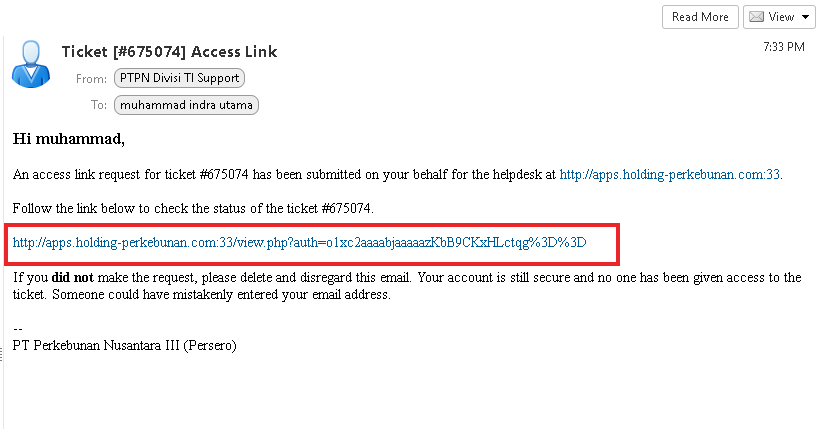
Task: Click the Read More button
Action: click(700, 17)
